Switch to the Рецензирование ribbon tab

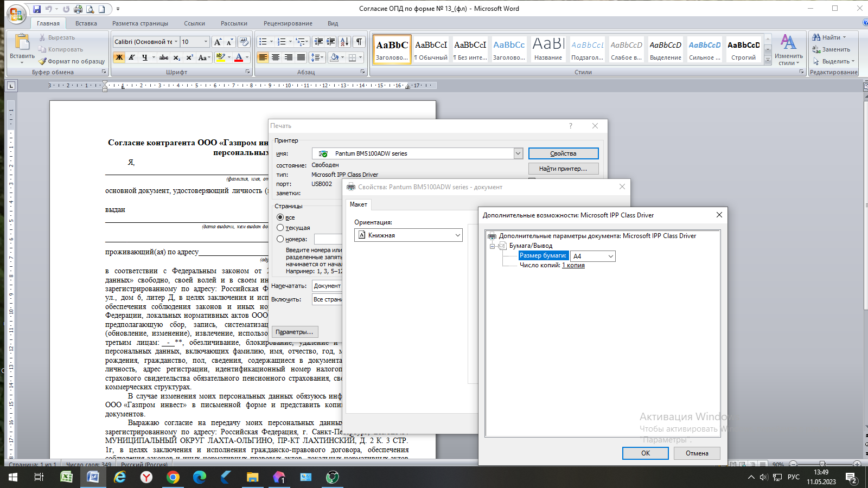288,23
